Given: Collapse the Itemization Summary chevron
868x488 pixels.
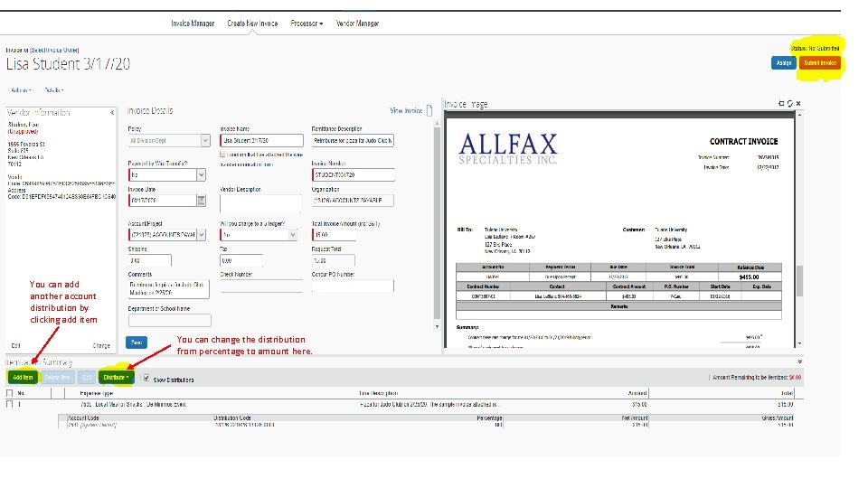Looking at the screenshot, I should point(799,361).
